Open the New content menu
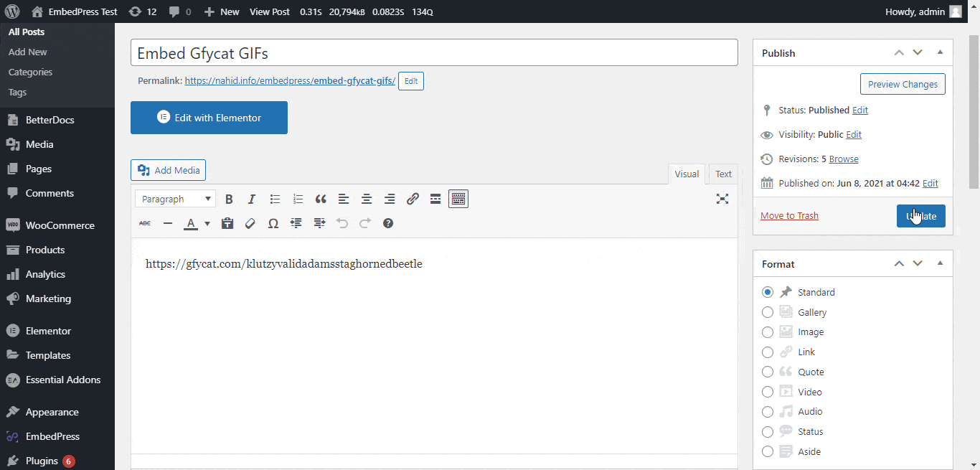 (x=222, y=11)
